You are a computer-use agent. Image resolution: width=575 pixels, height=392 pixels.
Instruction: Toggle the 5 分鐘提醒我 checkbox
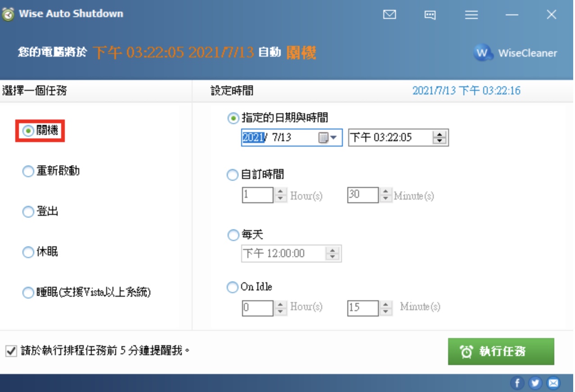(11, 351)
